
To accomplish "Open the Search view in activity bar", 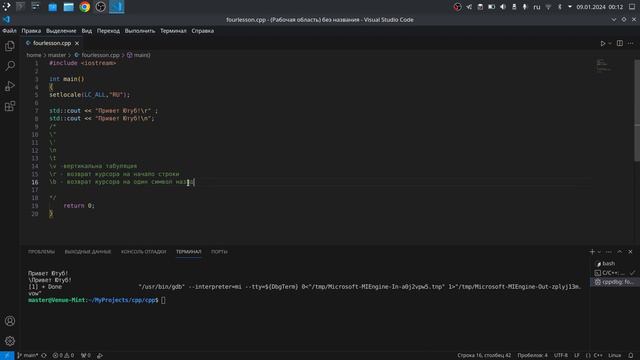I will coord(10,66).
